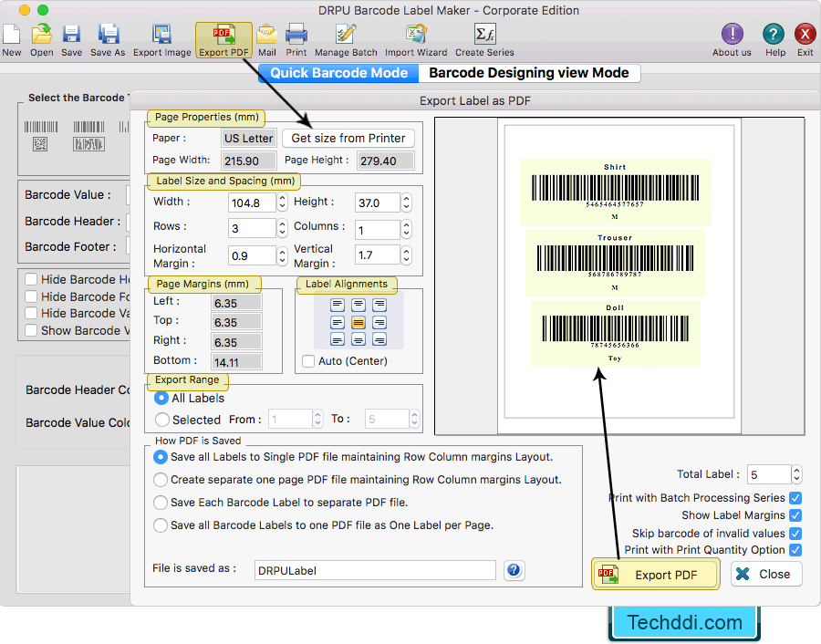The image size is (821, 644).
Task: Choose Save As in toolbar
Action: tap(108, 40)
